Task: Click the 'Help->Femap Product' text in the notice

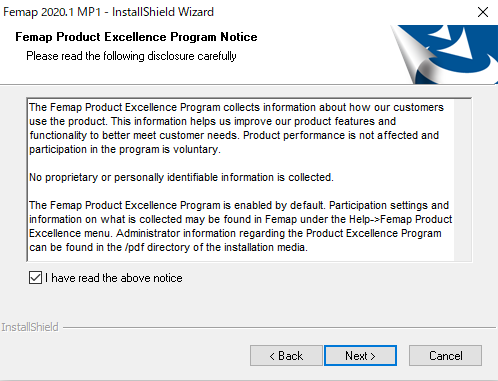Action: click(400, 219)
